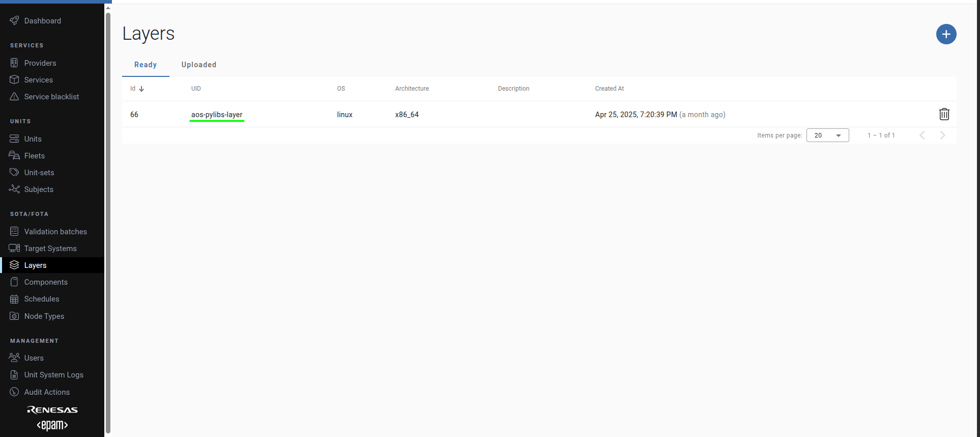
Task: Click the blue add layer plus button
Action: tap(946, 34)
